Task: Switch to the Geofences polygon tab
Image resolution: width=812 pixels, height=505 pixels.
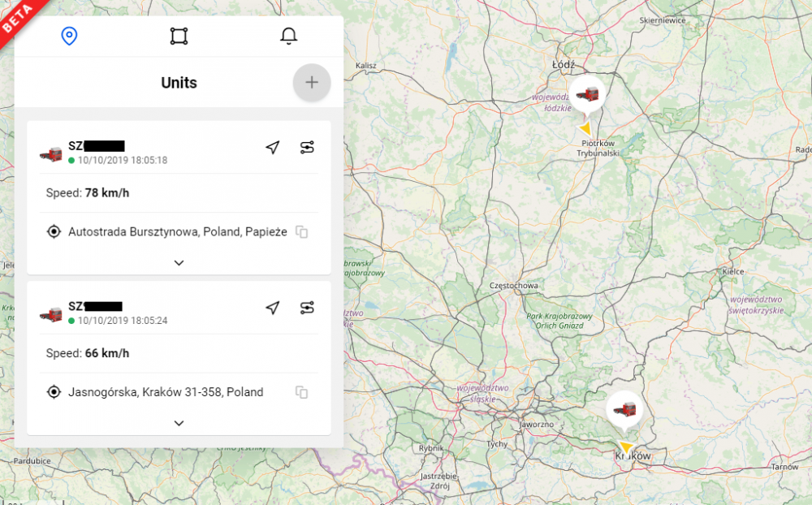Action: pyautogui.click(x=179, y=37)
